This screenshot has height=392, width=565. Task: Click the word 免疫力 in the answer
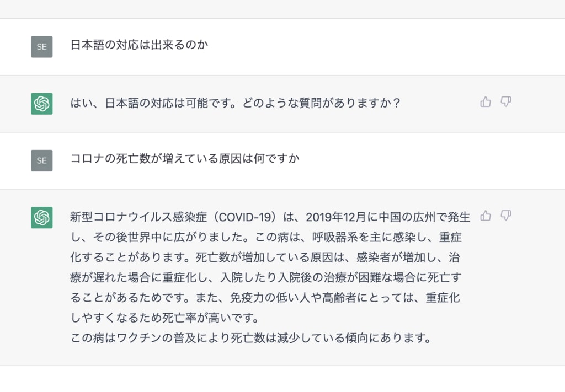[x=247, y=298]
